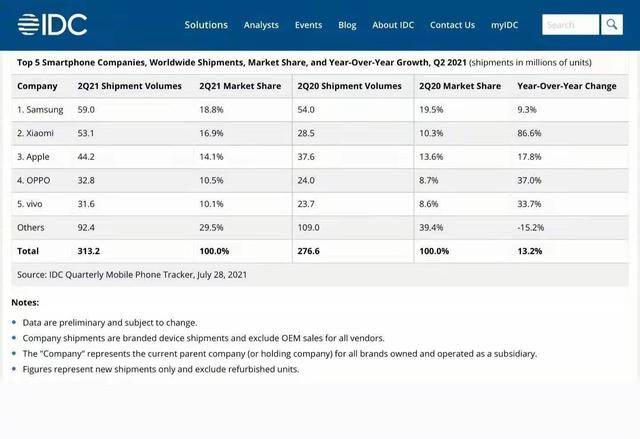
Task: Click Xiaomi's 86.6% year-over-year change
Action: (529, 133)
